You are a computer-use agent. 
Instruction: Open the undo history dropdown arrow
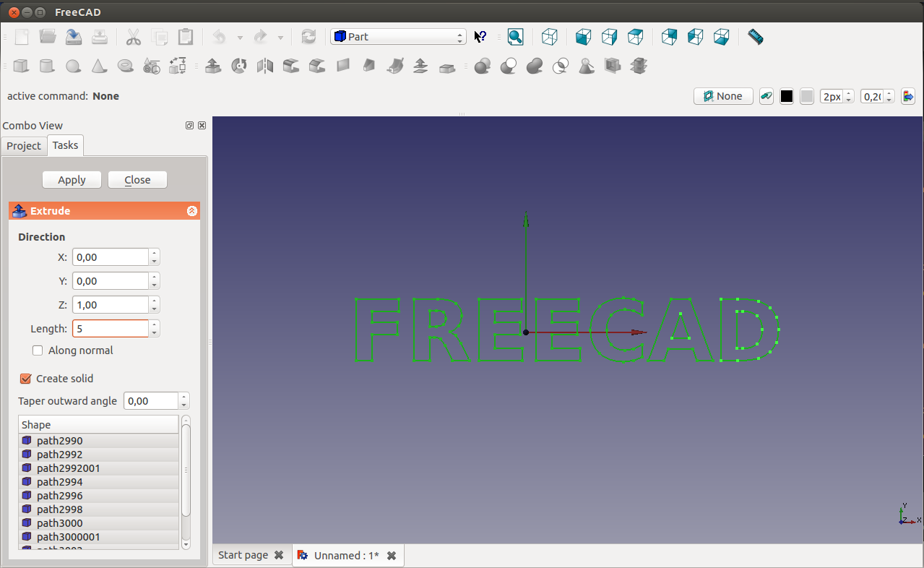240,38
